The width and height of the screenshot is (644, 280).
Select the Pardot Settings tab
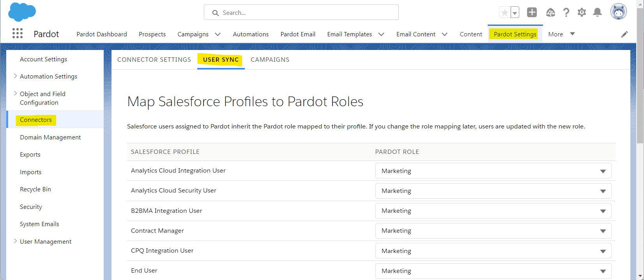click(x=515, y=34)
